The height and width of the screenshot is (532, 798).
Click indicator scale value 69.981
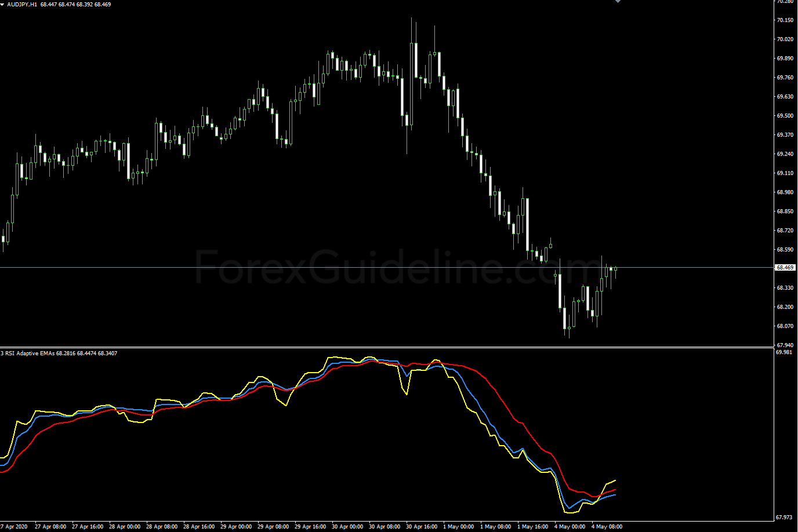784,352
